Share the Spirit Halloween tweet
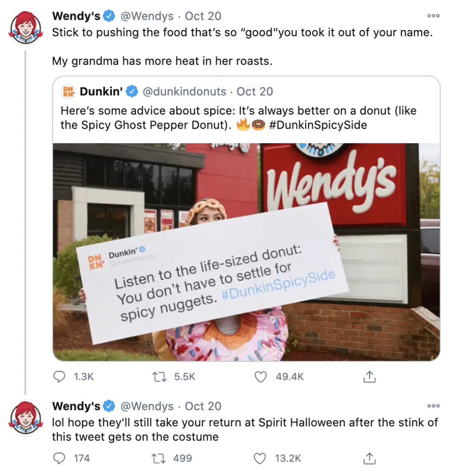Viewport: 463px width, 476px height. pos(369,458)
